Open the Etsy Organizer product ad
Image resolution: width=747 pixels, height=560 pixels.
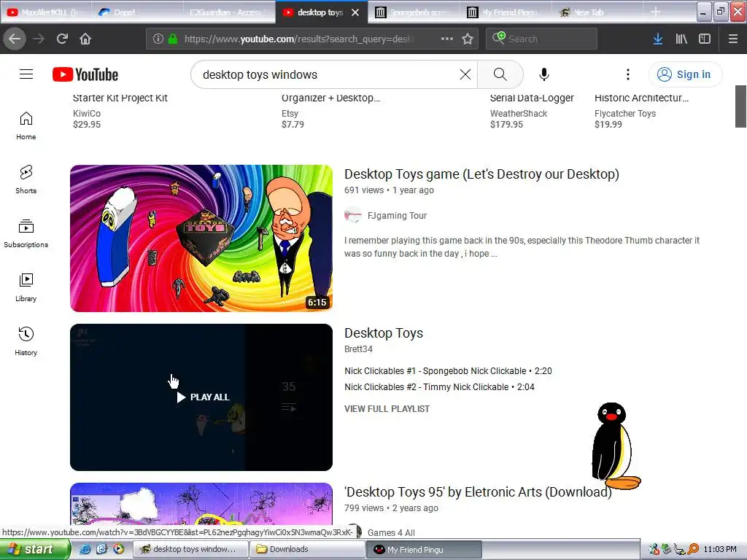tap(330, 111)
